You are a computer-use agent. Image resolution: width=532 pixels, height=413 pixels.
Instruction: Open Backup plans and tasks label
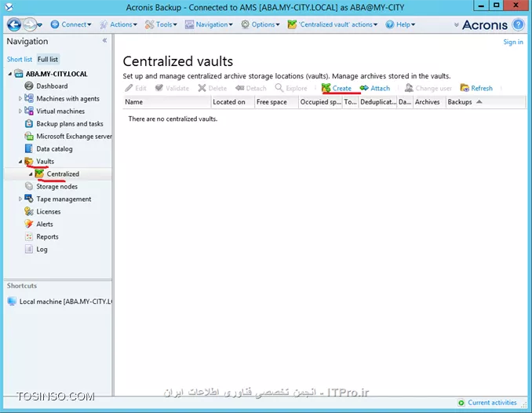pyautogui.click(x=70, y=124)
